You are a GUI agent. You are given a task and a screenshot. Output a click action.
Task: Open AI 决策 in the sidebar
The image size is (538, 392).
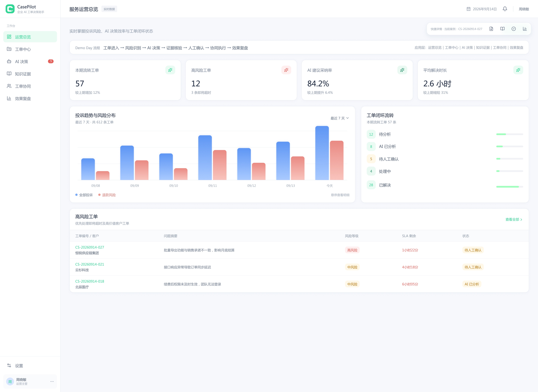tap(30, 61)
